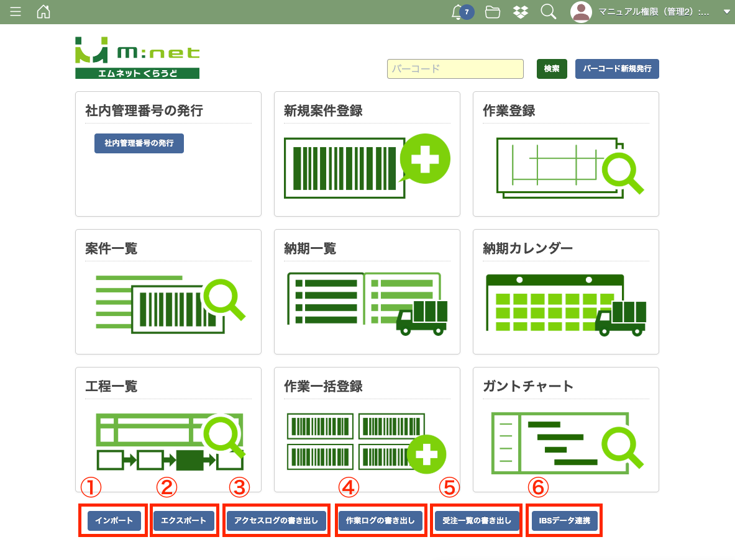Image resolution: width=735 pixels, height=560 pixels.
Task: Click 社内管理番号の発行 button
Action: [x=139, y=143]
